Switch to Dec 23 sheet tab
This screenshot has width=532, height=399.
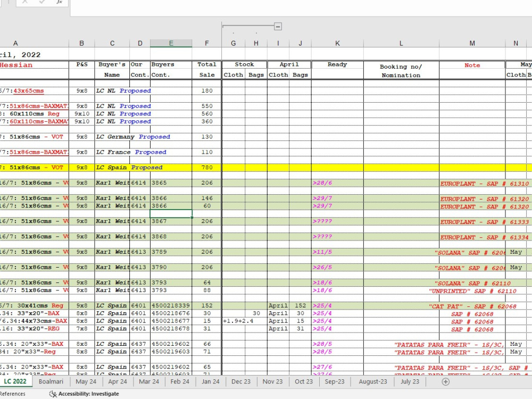point(241,381)
